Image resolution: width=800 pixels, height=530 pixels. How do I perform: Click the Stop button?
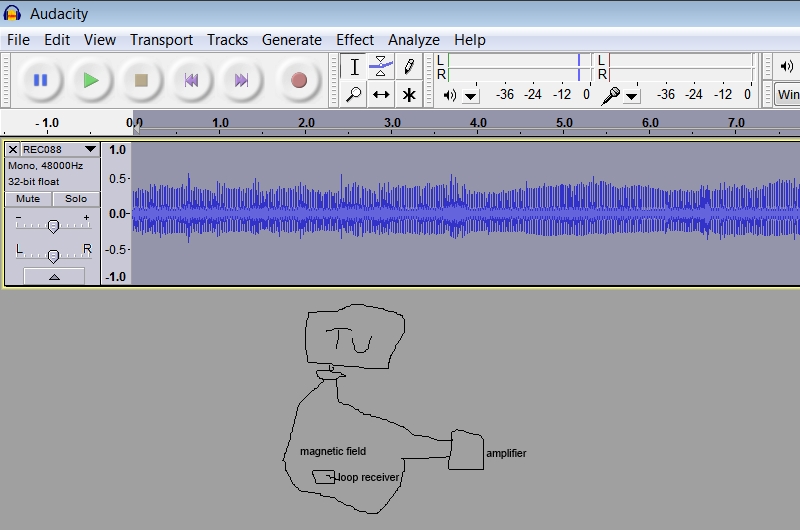[141, 80]
